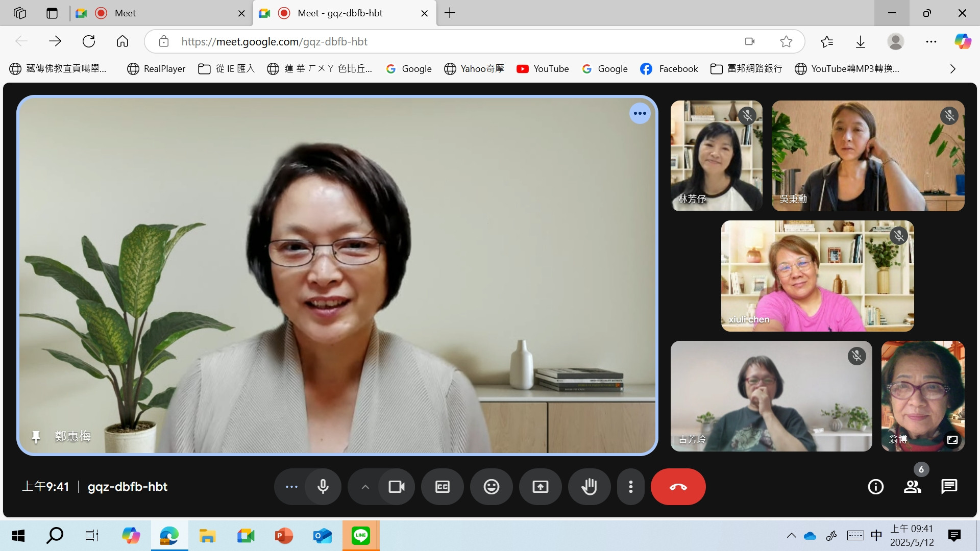The width and height of the screenshot is (980, 551).
Task: Open three-dot options on main video tile
Action: pyautogui.click(x=640, y=113)
